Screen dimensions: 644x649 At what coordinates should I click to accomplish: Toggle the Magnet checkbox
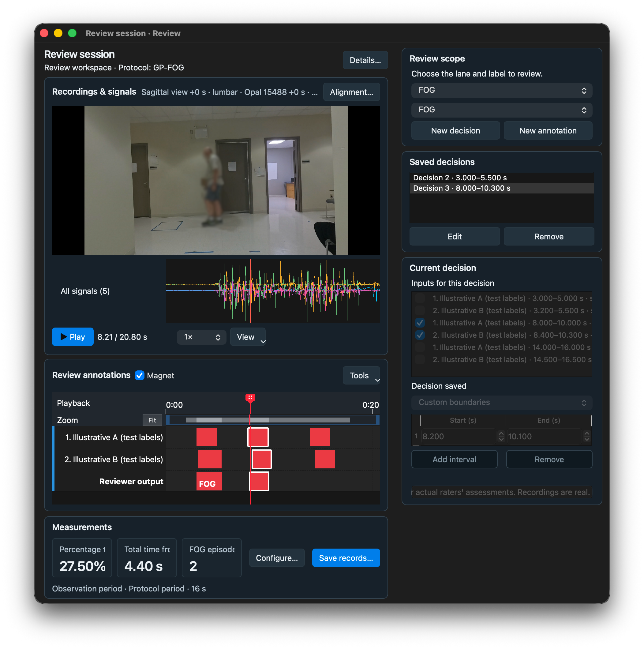point(139,375)
